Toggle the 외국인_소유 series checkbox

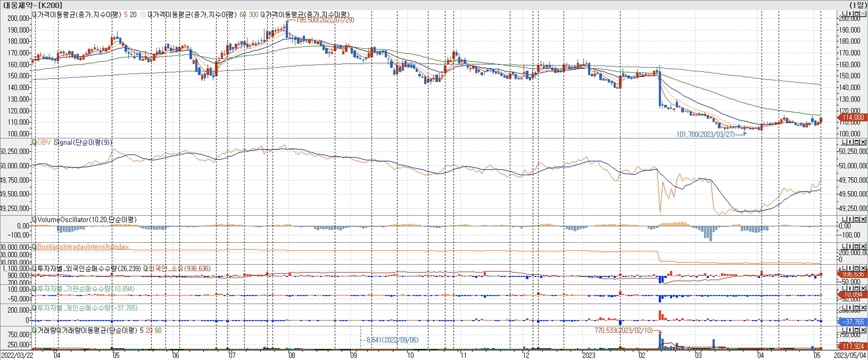point(146,269)
